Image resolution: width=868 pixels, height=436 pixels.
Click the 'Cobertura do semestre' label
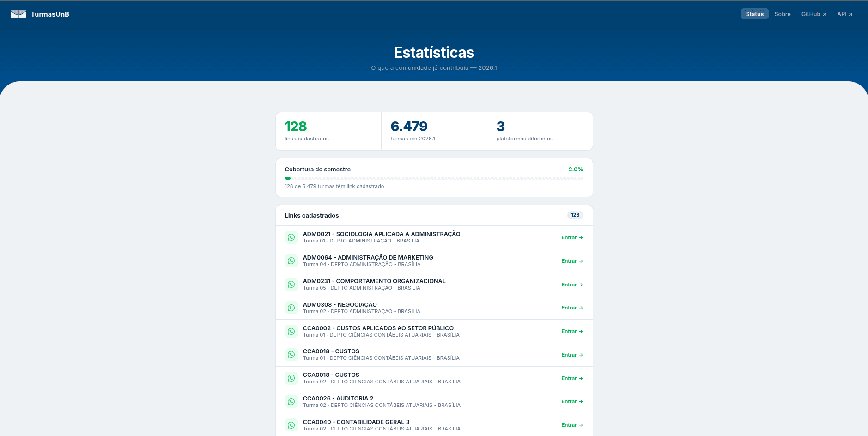tap(318, 170)
